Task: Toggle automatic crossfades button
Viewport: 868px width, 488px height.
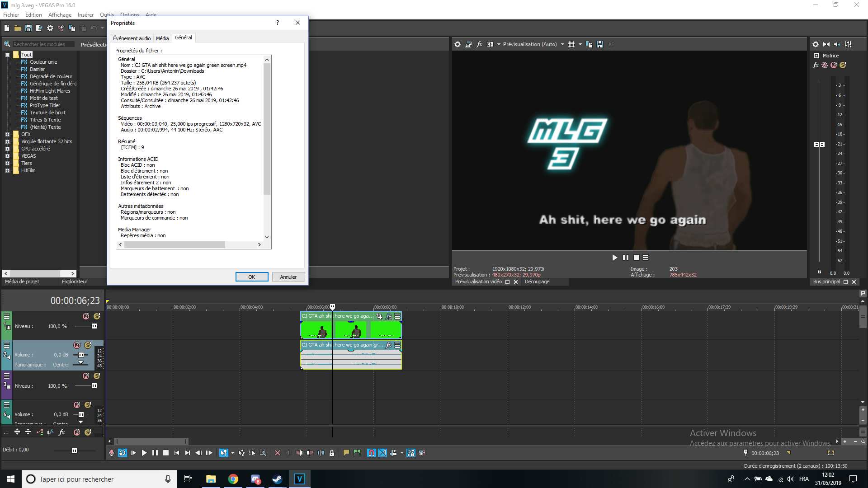Action: pos(382,453)
